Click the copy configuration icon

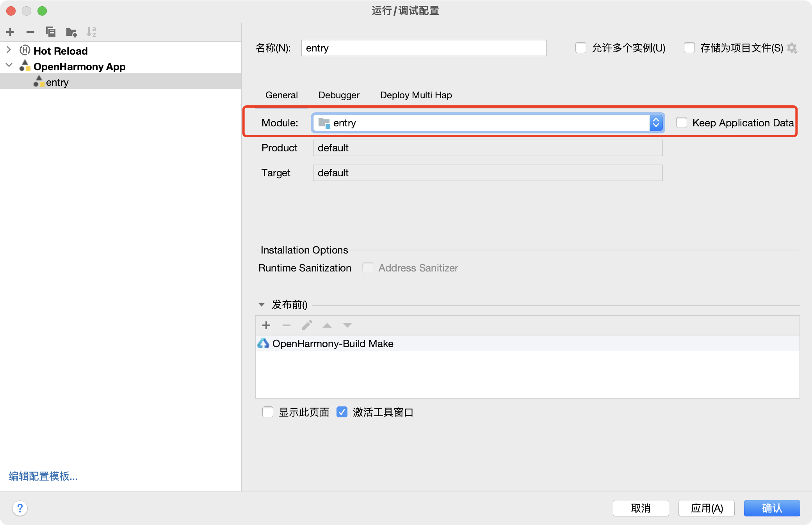51,32
